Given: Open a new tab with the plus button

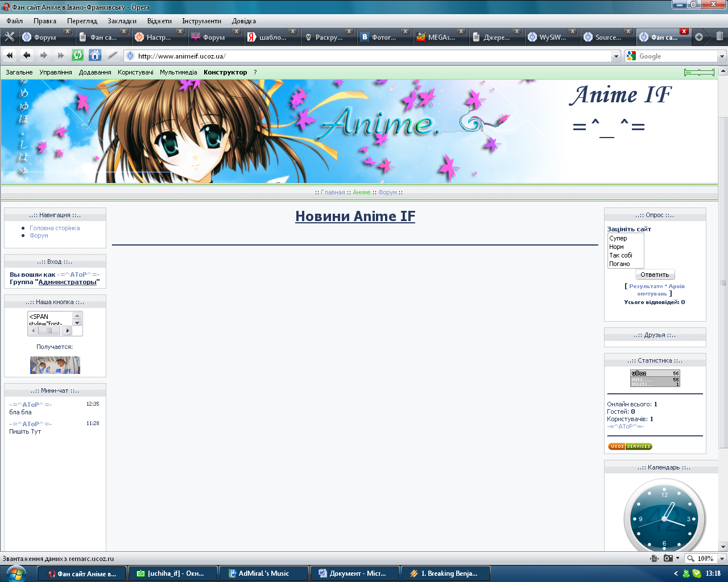Looking at the screenshot, I should pyautogui.click(x=699, y=37).
